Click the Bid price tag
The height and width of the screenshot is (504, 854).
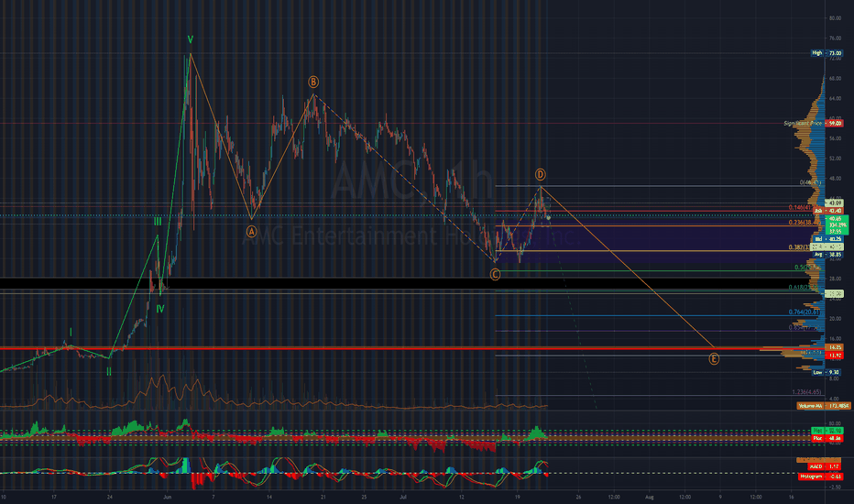[827, 239]
